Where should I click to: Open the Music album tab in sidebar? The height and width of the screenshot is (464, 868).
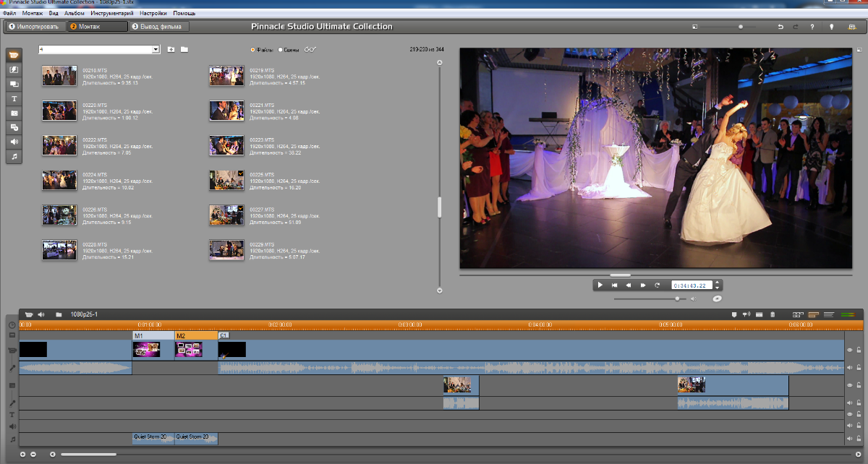(x=14, y=156)
